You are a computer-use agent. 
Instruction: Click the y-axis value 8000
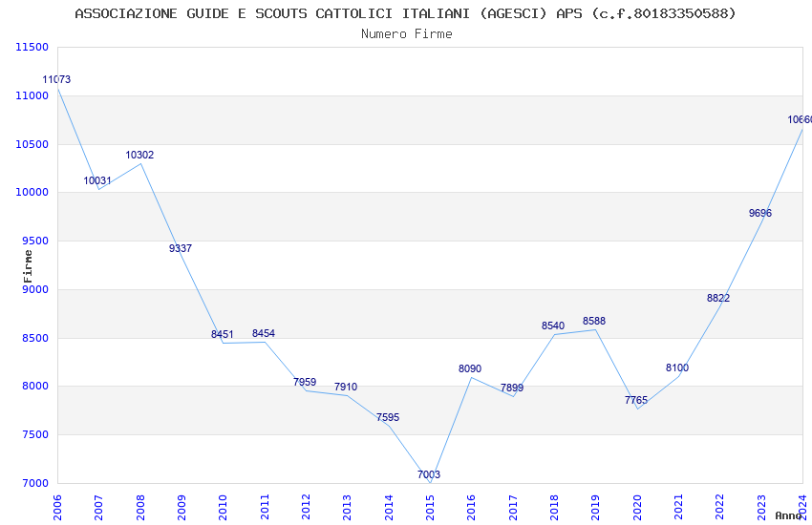click(x=34, y=387)
